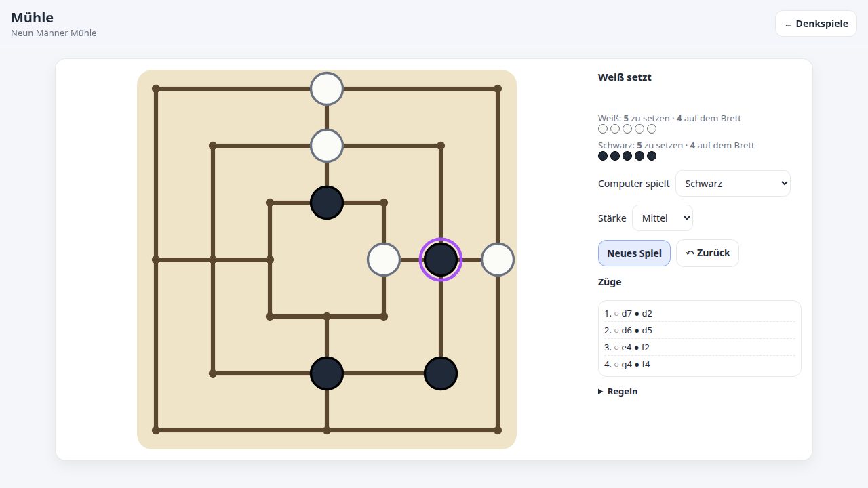
Task: Place a piece on inner-square top-right corner e5
Action: click(x=384, y=203)
